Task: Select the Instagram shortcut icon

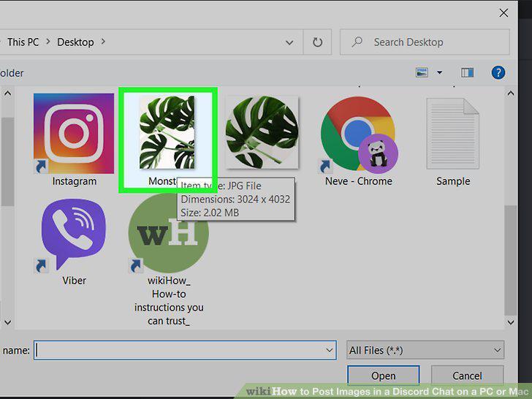Action: 74,133
